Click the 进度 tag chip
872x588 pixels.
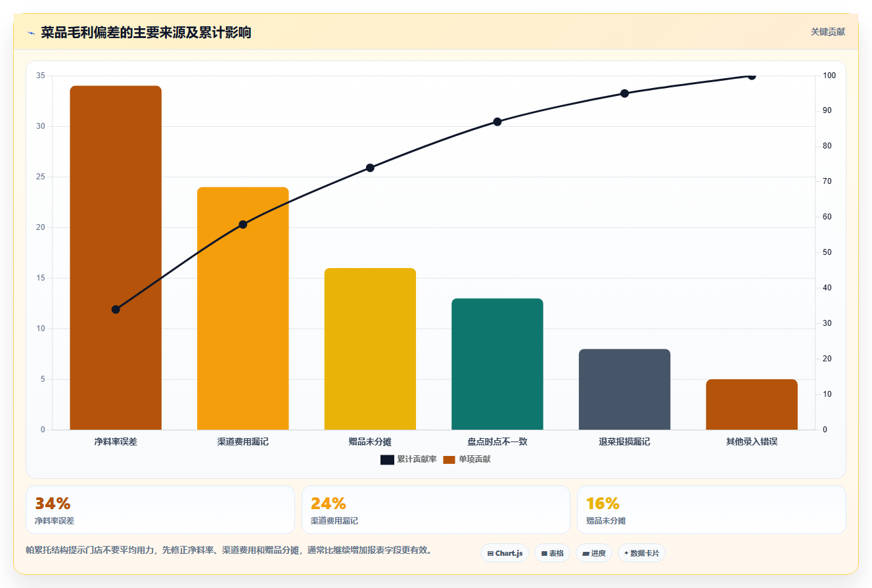coord(594,553)
